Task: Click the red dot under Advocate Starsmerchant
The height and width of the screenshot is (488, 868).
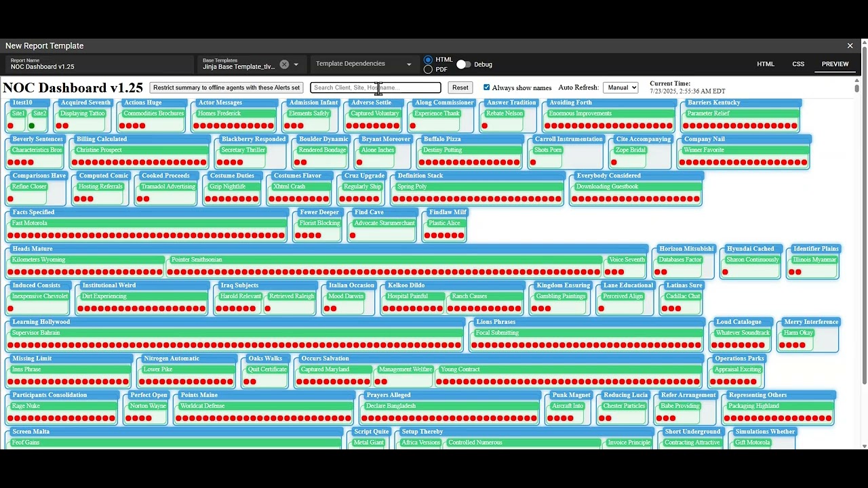Action: tap(353, 235)
